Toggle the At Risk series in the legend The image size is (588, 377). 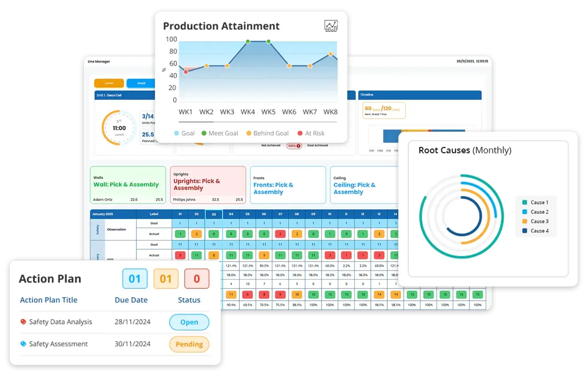[x=299, y=133]
